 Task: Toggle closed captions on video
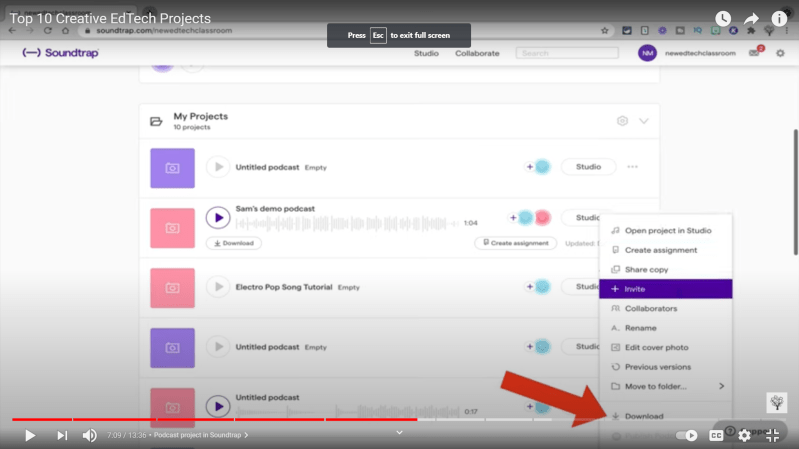pos(716,435)
